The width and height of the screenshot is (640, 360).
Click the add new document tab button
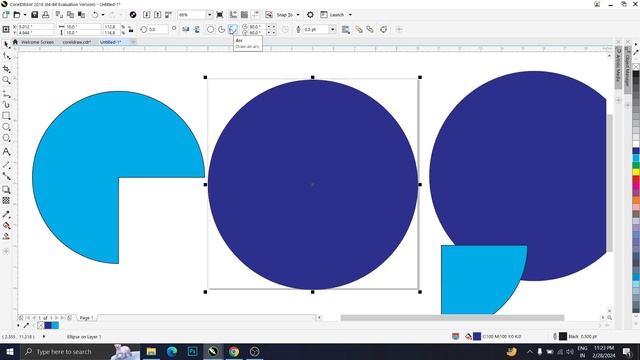[133, 42]
